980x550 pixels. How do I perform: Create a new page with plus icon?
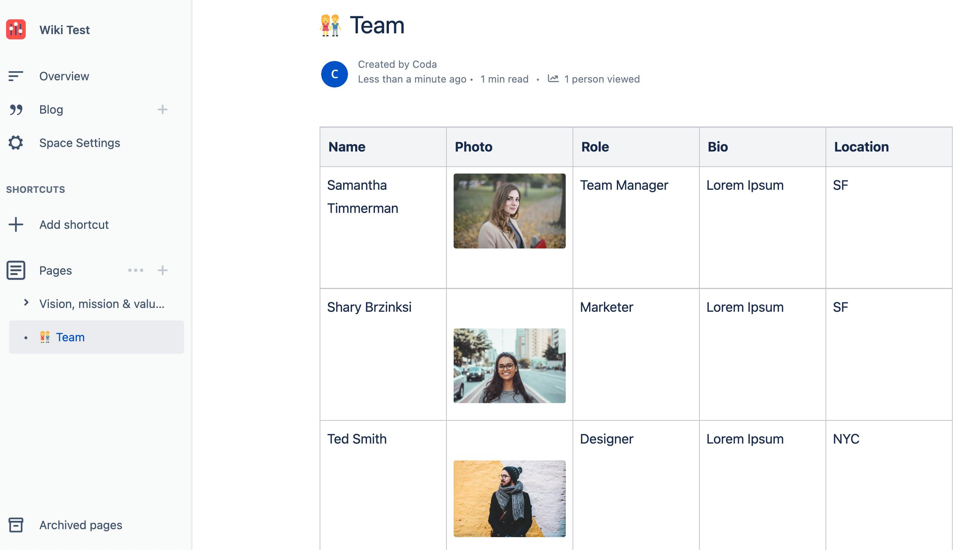tap(162, 270)
